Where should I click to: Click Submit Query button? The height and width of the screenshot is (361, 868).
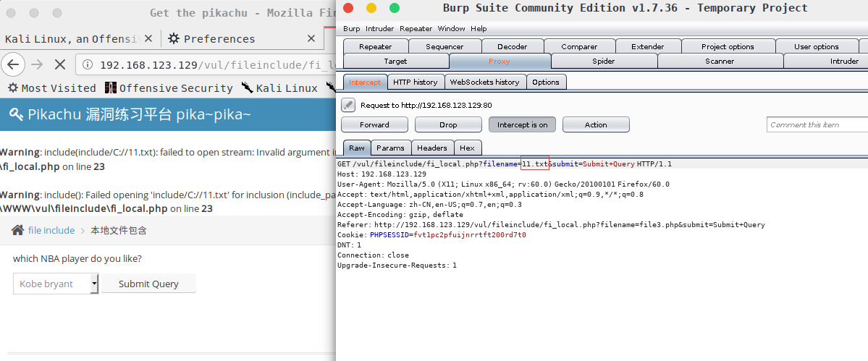(x=148, y=284)
